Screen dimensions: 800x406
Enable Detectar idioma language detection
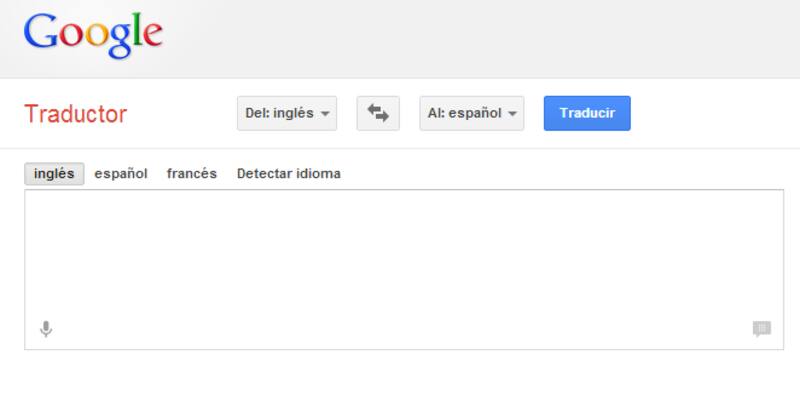(x=288, y=173)
